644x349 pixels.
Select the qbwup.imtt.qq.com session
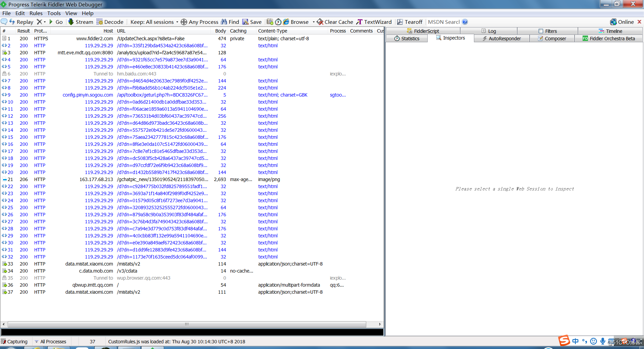192,285
